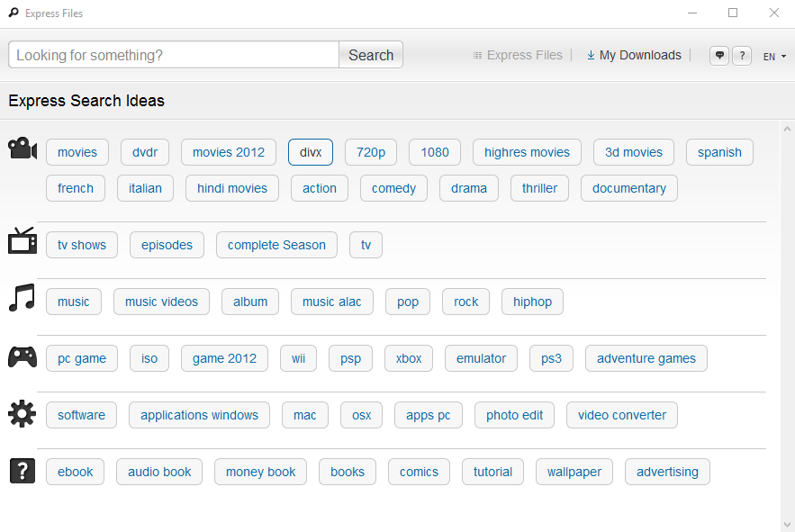Click the gear software category icon

coord(22,414)
